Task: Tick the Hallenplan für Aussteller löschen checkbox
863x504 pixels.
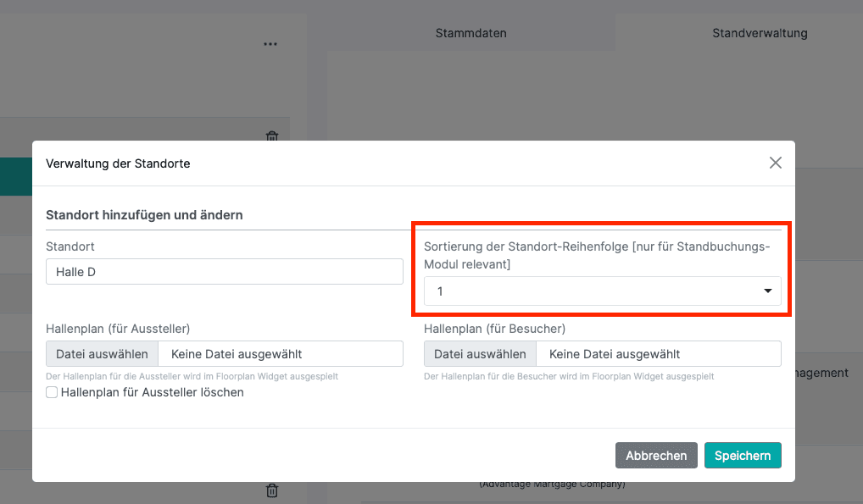Action: point(52,392)
